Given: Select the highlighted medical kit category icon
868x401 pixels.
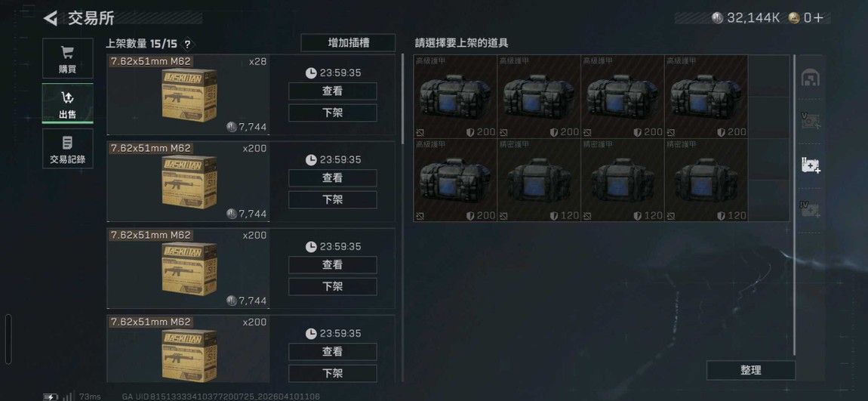Looking at the screenshot, I should [x=811, y=165].
